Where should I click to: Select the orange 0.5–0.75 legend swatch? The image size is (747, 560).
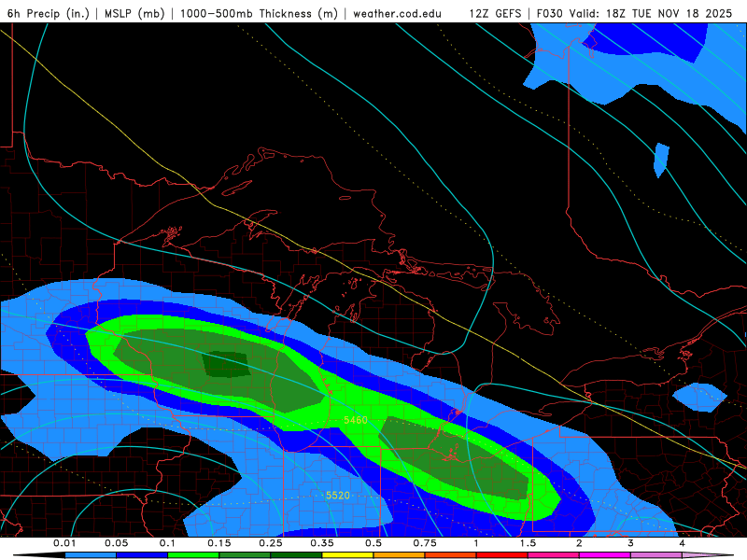pyautogui.click(x=400, y=555)
